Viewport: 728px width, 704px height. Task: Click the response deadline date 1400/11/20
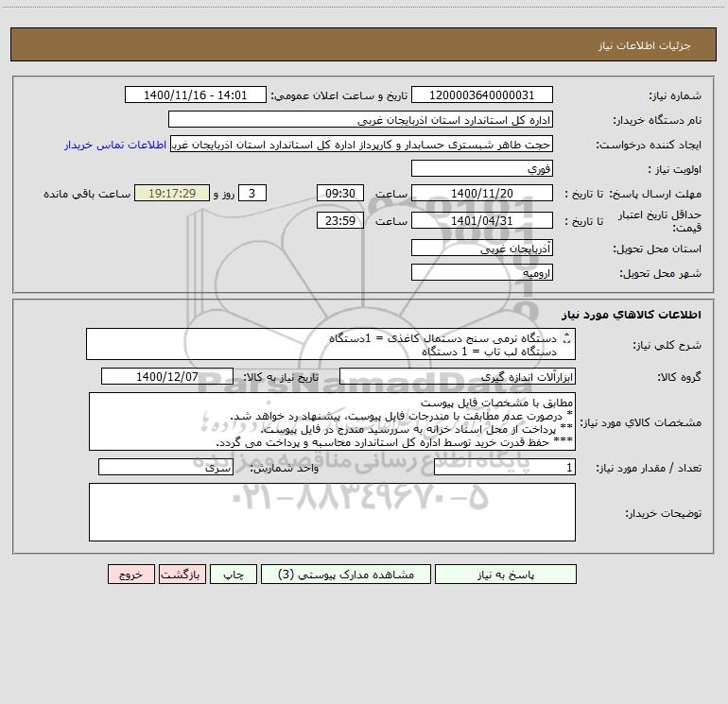coord(482,193)
